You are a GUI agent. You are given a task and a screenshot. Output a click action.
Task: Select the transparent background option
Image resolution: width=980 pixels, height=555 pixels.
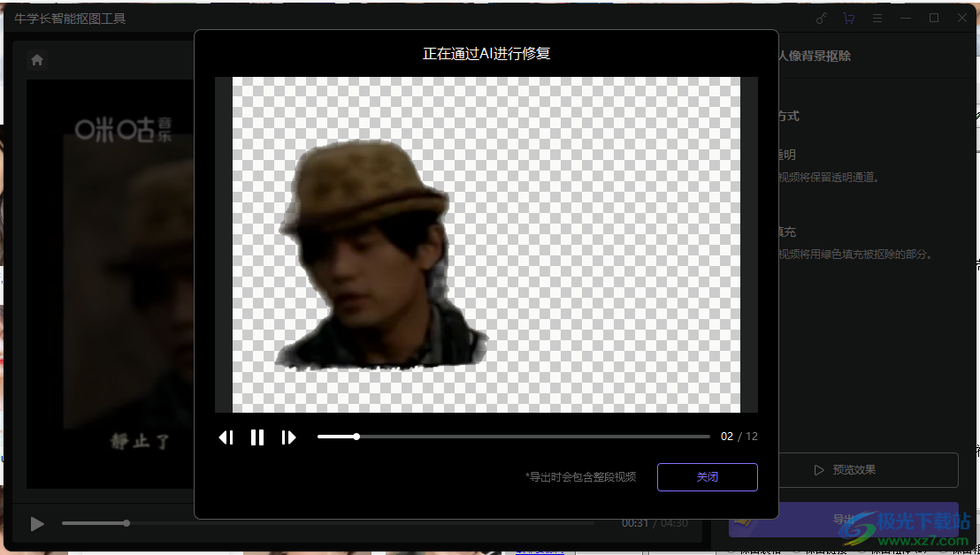coord(786,155)
